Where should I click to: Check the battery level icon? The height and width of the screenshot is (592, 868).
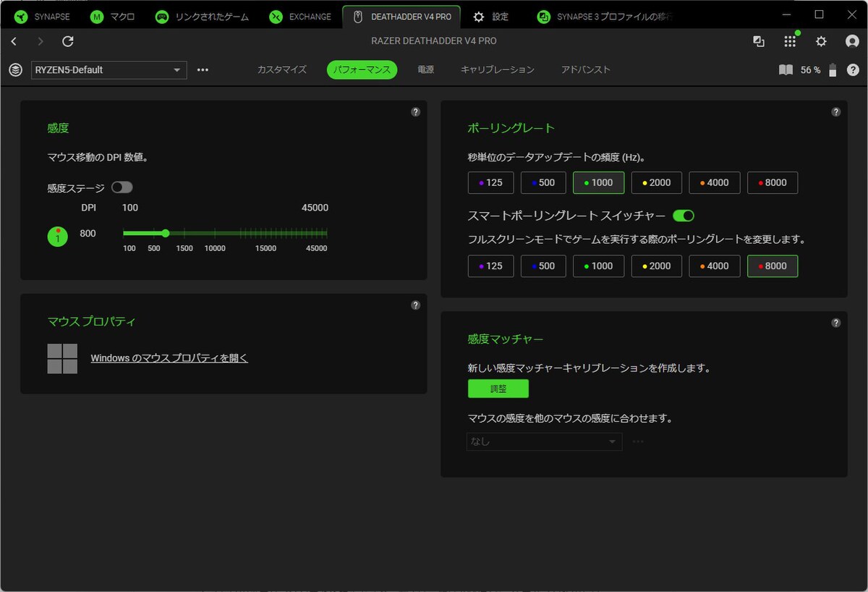coord(833,70)
